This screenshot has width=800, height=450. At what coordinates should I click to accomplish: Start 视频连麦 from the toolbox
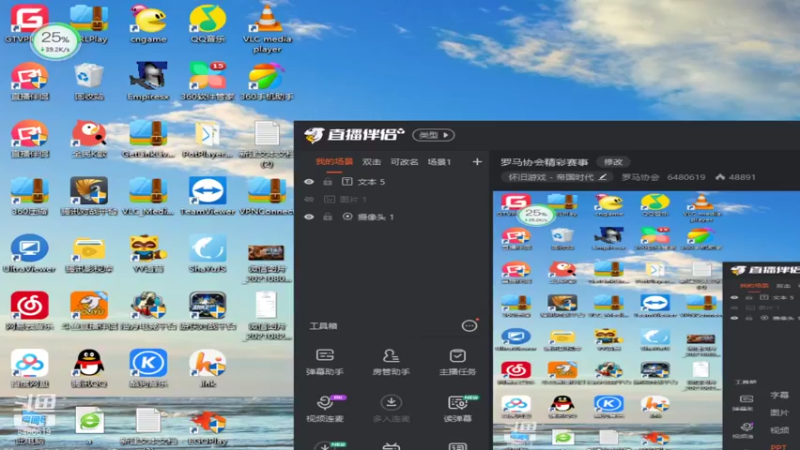coord(324,409)
